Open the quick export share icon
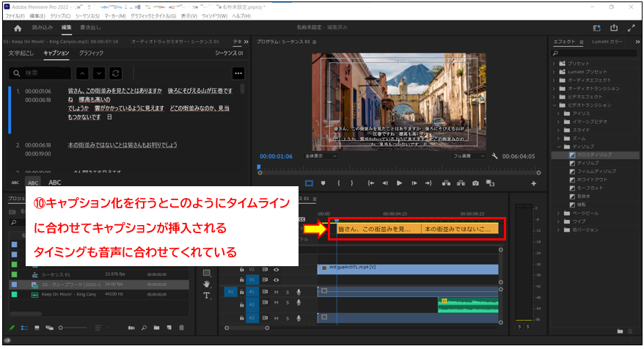Screen dimensions: 644x349 [614, 28]
